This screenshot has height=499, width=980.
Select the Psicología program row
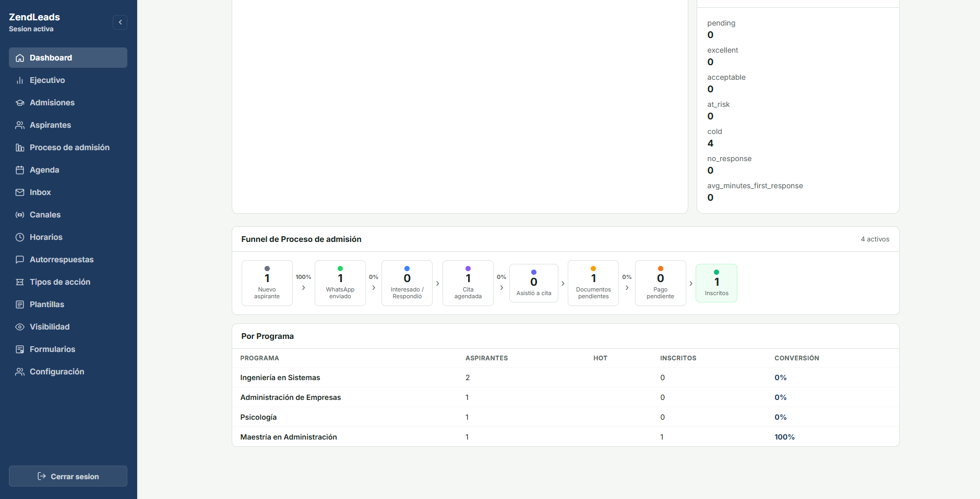click(565, 417)
